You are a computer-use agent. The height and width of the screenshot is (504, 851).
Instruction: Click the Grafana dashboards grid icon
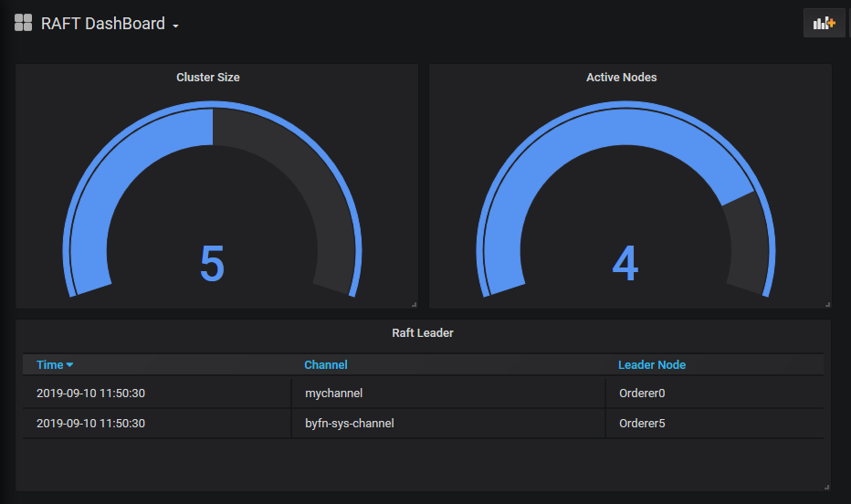coord(23,23)
